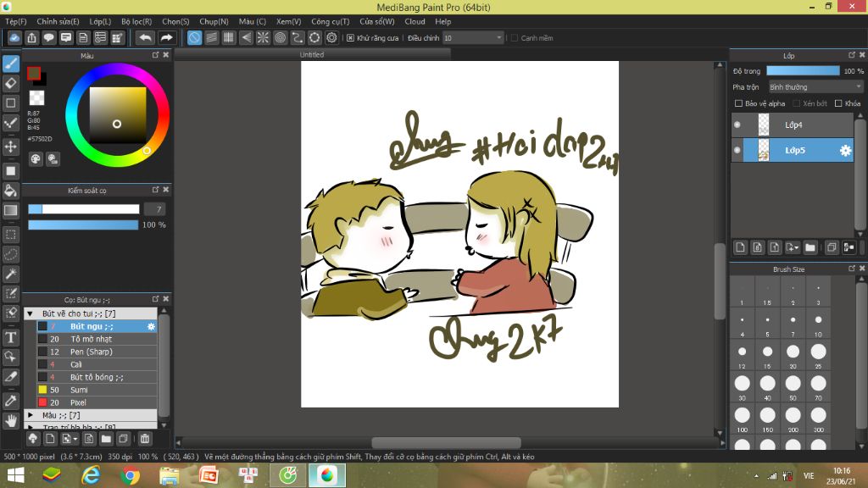Duplicate layer in Lớp panel
This screenshot has width=868, height=488.
[x=831, y=247]
